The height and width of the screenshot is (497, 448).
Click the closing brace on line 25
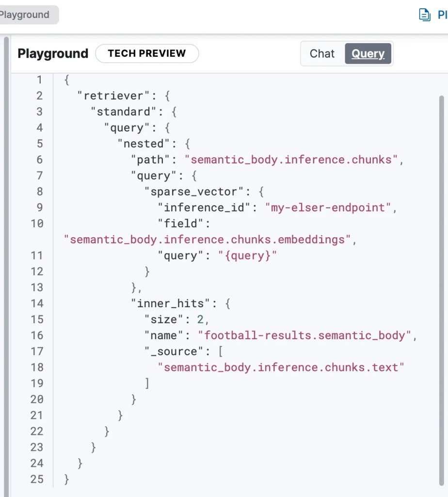(x=67, y=480)
